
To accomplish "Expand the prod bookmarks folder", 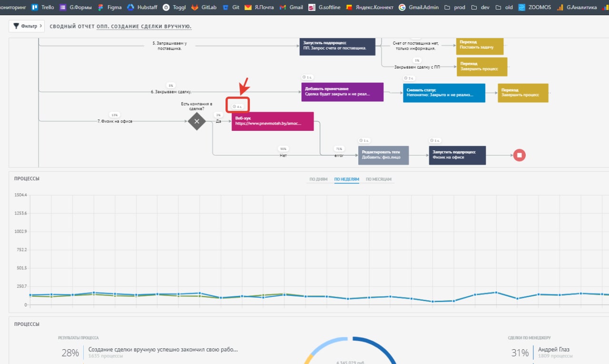I will point(454,7).
